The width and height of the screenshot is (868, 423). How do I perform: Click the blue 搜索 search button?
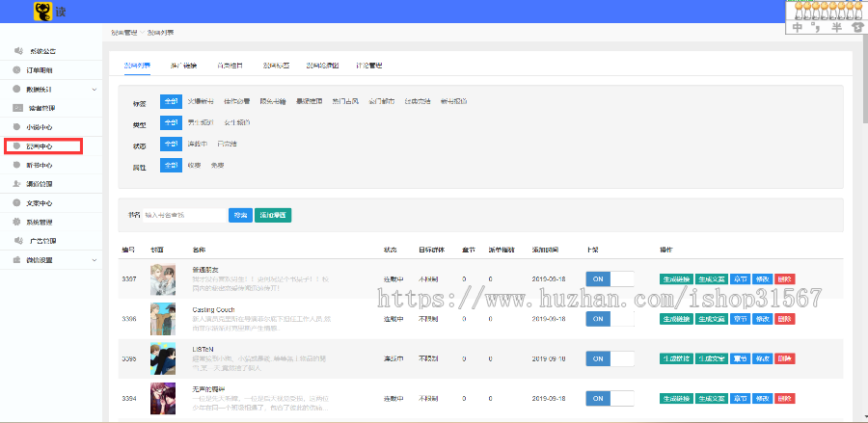point(240,216)
